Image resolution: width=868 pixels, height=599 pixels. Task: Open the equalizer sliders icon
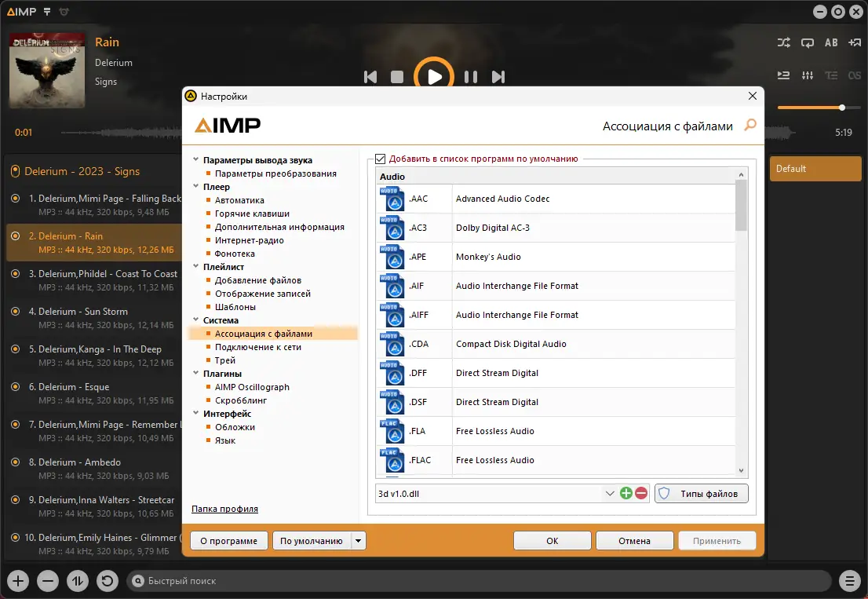pos(808,75)
